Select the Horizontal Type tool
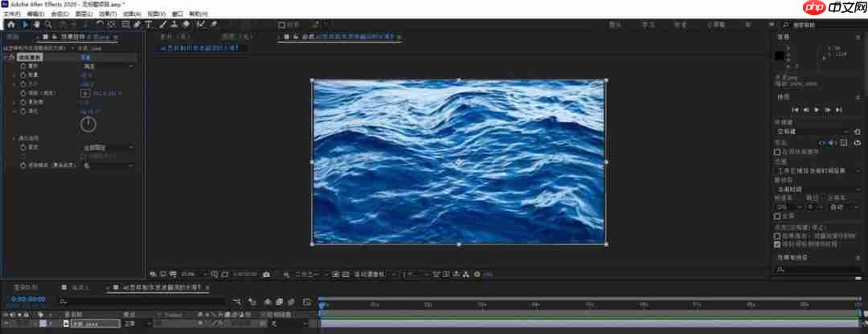Screen dimensions: 868x334 pos(149,24)
